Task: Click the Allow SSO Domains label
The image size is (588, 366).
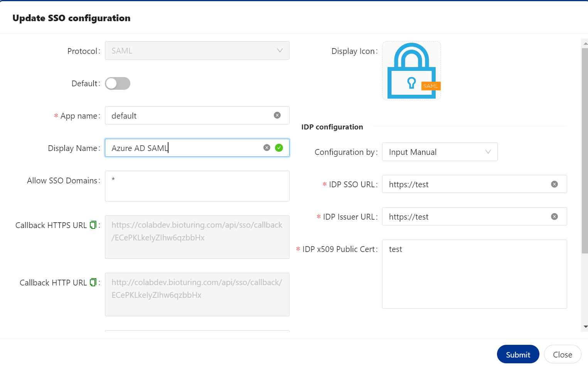Action: 63,181
